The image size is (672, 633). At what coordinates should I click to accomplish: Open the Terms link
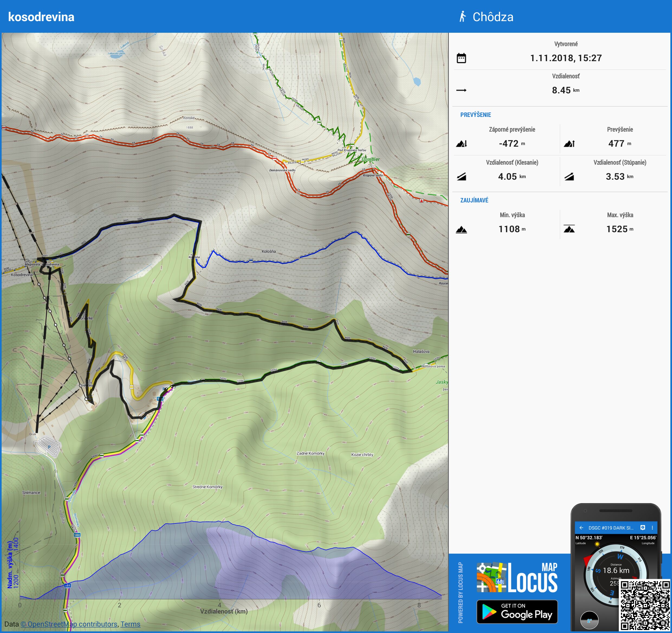click(130, 624)
